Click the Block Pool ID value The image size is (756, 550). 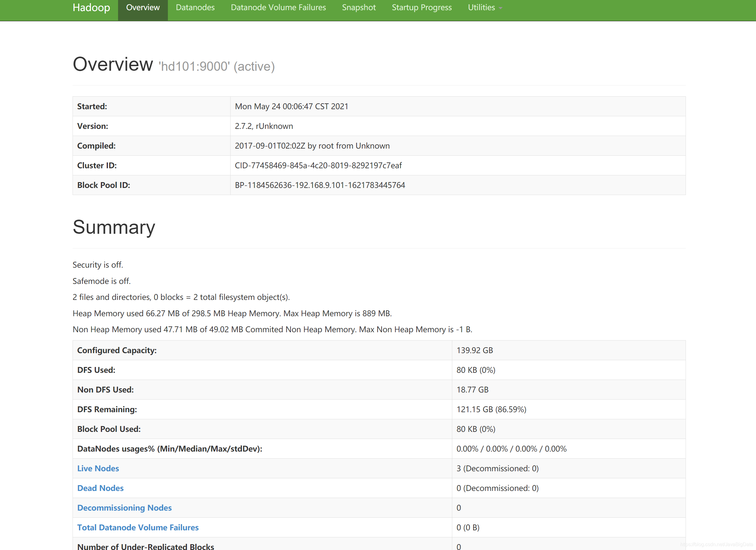320,185
